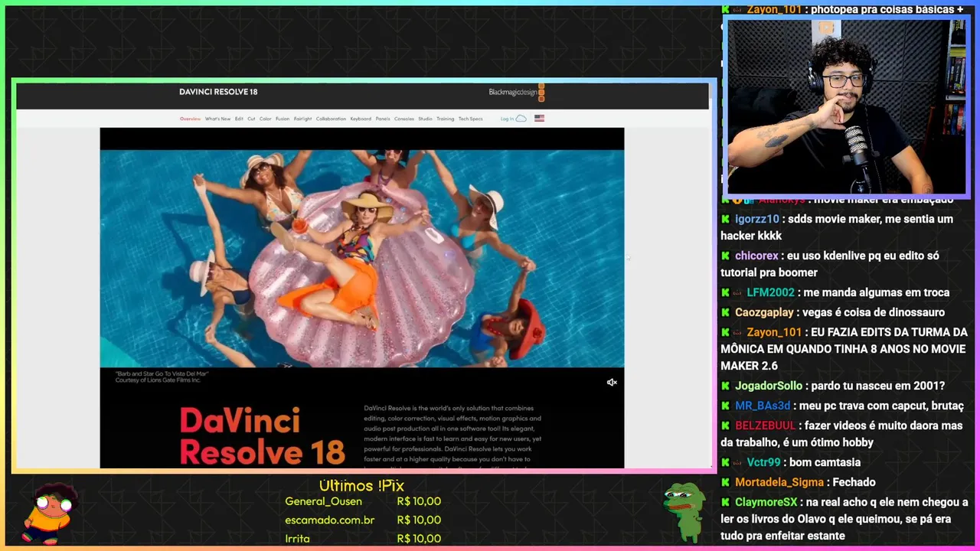The image size is (980, 551).
Task: Open the What's New tab
Action: [217, 119]
